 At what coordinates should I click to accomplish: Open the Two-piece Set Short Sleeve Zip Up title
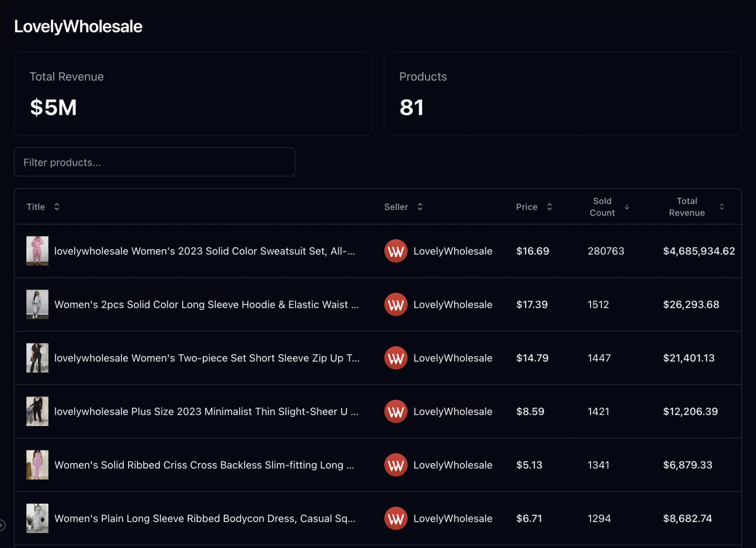[x=207, y=358]
